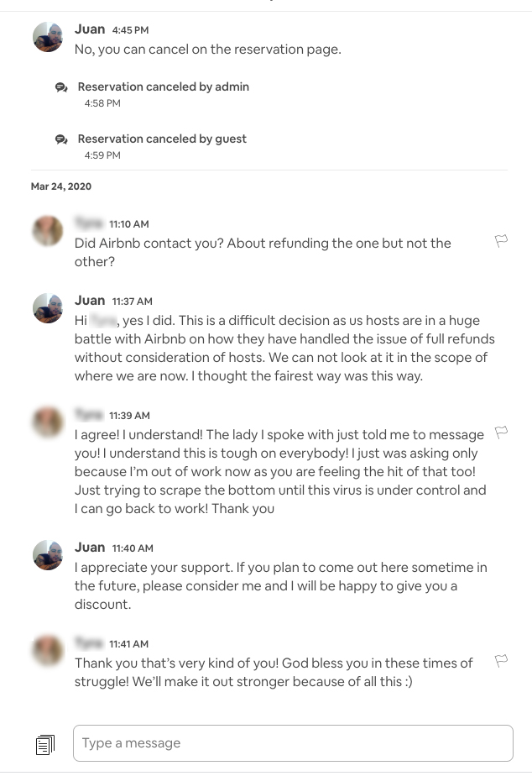Click Juan's name on the 11:40 AM message
This screenshot has width=532, height=776.
pyautogui.click(x=90, y=548)
